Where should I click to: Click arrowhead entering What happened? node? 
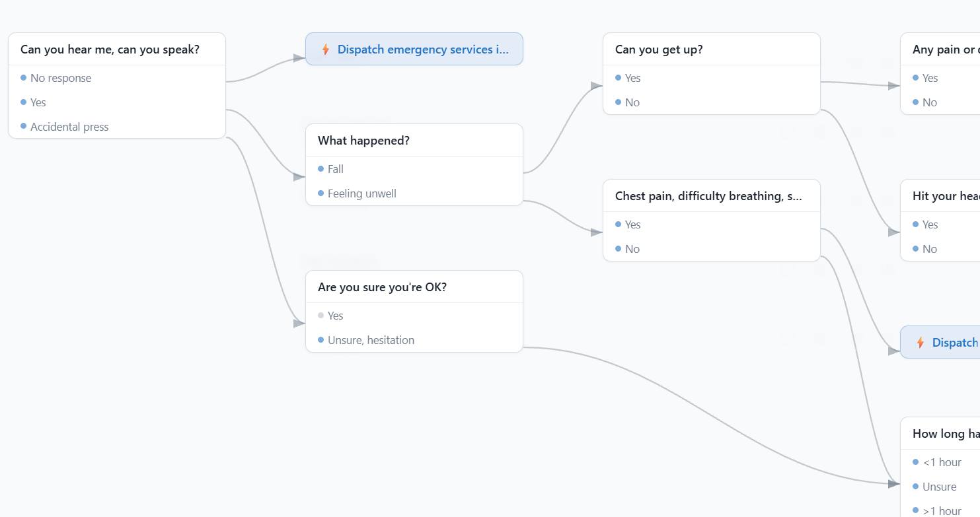299,177
